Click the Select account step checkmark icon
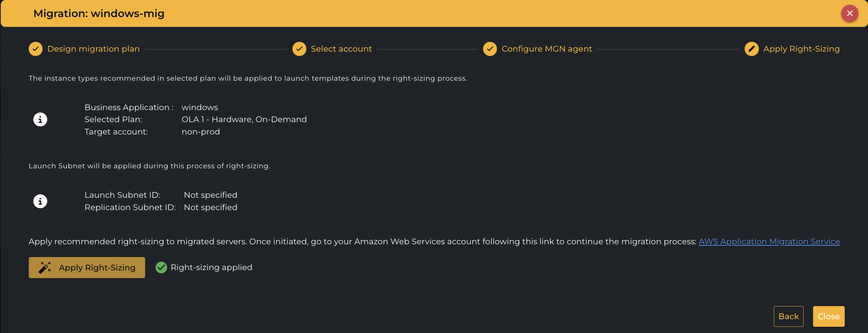868x333 pixels. pyautogui.click(x=299, y=49)
